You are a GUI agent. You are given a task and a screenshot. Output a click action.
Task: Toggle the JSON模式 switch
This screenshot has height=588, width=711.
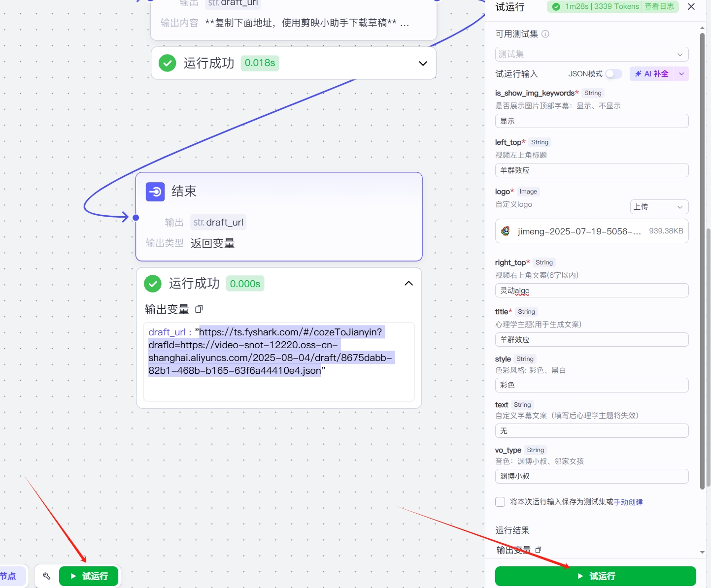pos(613,74)
